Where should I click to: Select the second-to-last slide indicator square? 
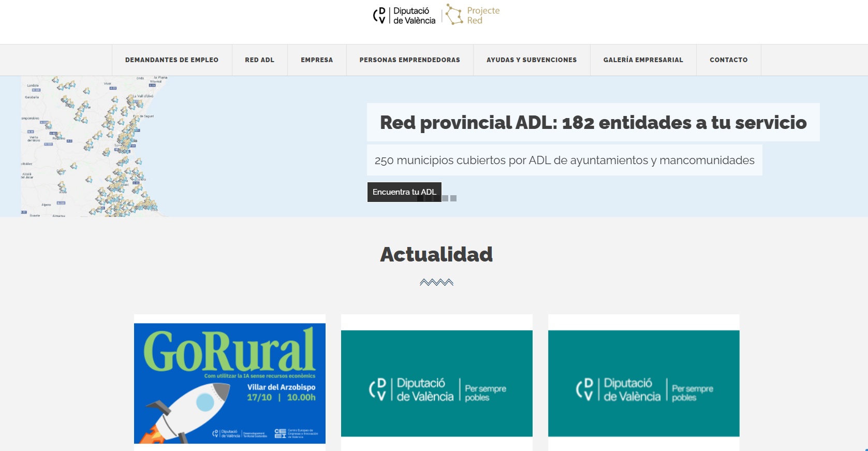pos(445,198)
